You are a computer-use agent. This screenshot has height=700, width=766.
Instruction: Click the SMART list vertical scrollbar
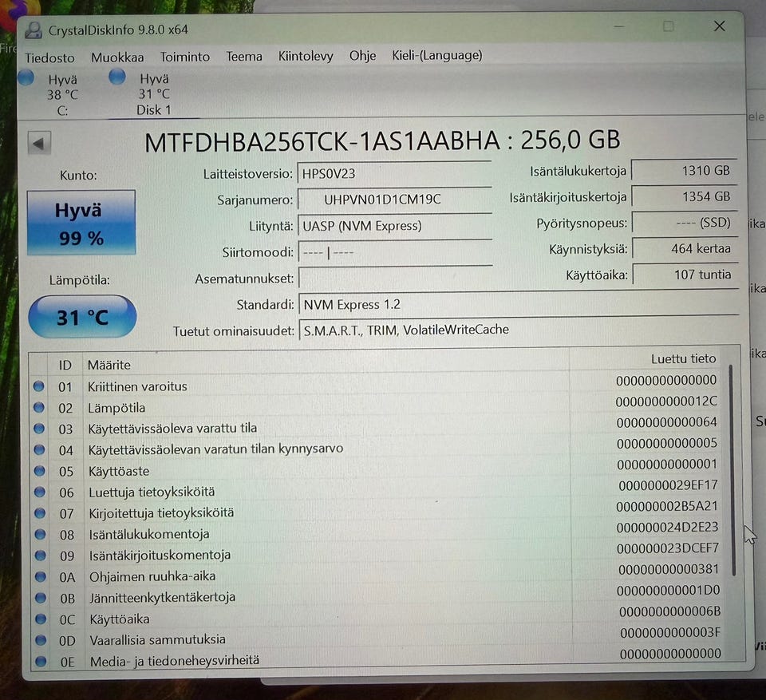(731, 471)
